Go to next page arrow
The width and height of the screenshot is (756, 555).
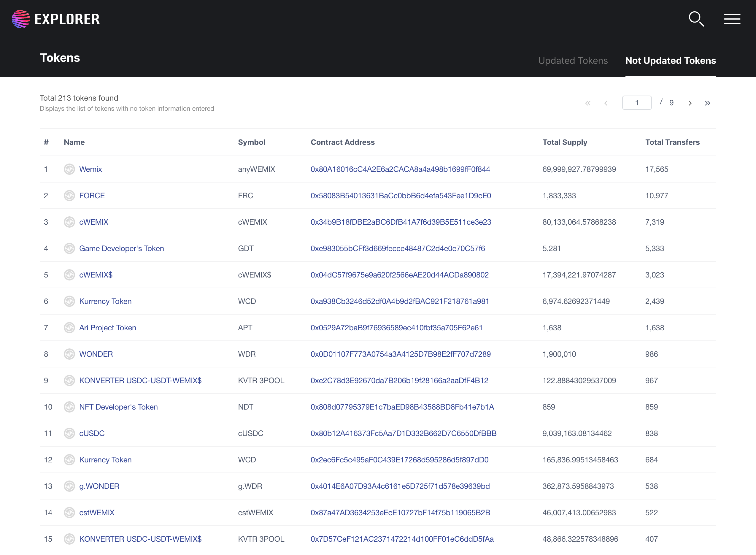690,103
